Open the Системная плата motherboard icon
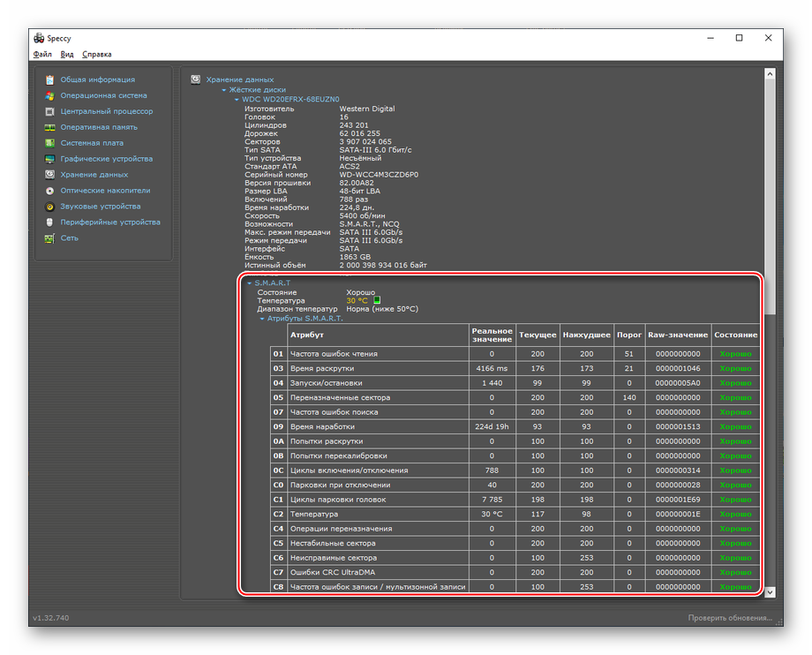812x655 pixels. click(x=50, y=143)
